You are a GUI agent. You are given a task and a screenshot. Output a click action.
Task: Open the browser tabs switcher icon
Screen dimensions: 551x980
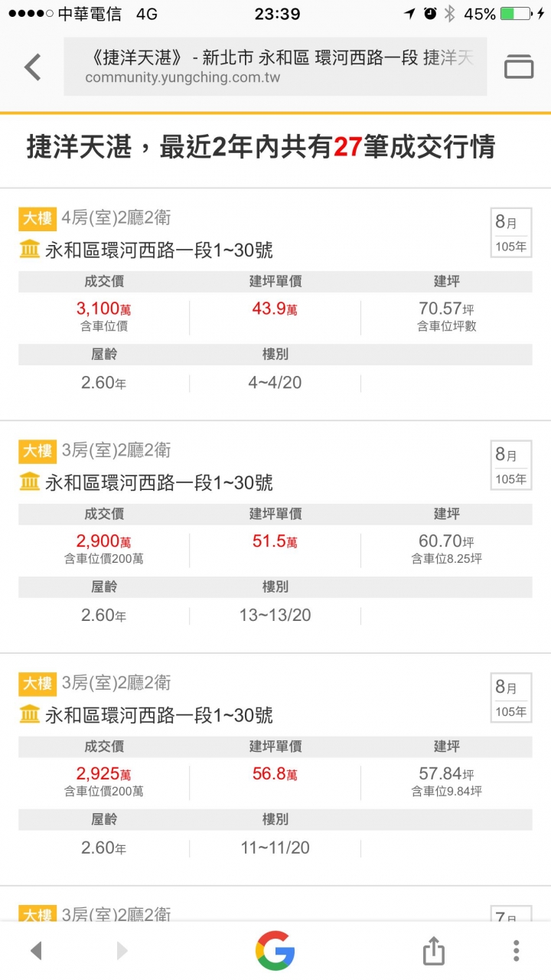tap(519, 67)
